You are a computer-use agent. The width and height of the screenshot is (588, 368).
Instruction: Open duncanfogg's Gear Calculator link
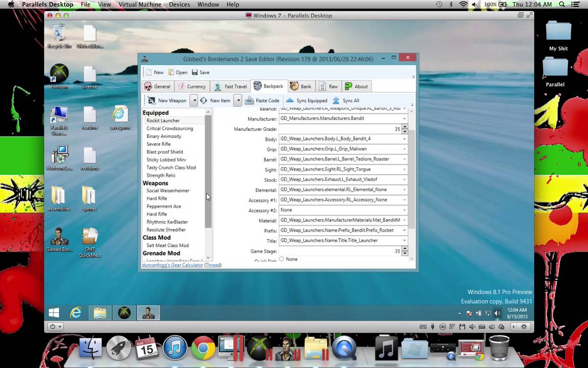pyautogui.click(x=172, y=265)
